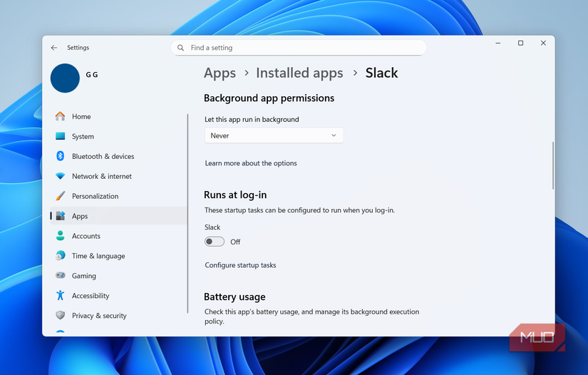Screen dimensions: 588x375
Task: Open Learn more about the options link
Action: click(251, 163)
